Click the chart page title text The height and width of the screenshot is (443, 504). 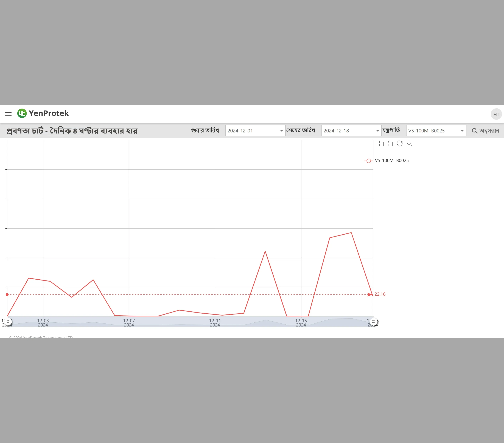(x=72, y=131)
